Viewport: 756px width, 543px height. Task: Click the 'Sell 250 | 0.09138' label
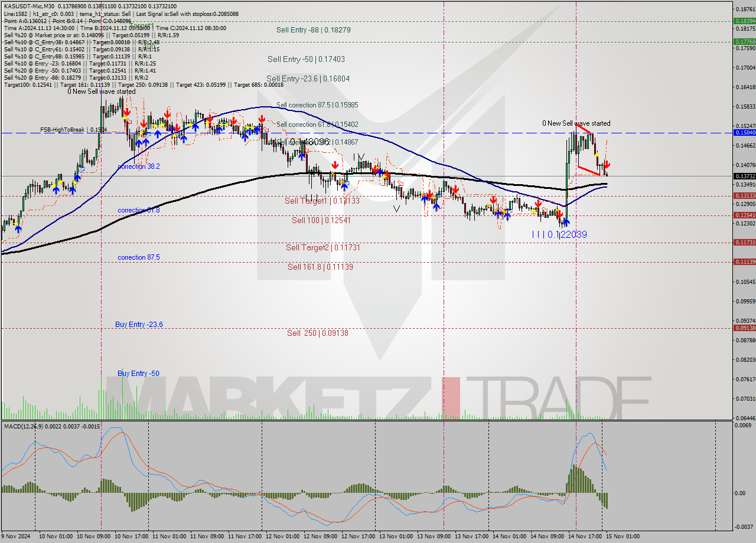click(x=318, y=333)
